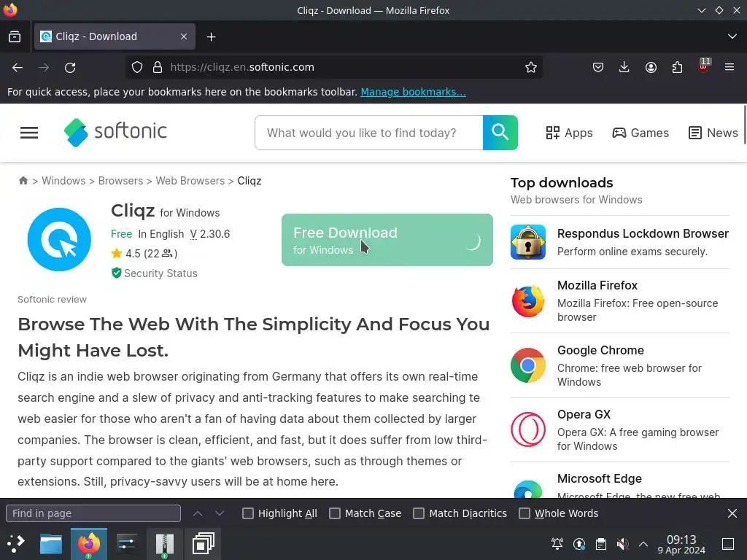
Task: Go to the Softonic logo home
Action: click(115, 132)
